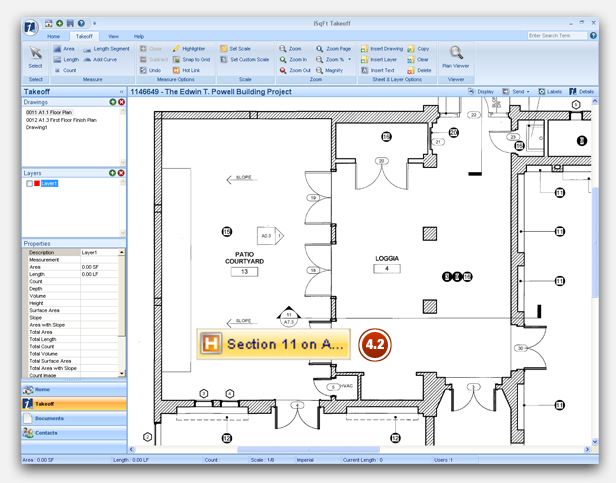Enable the Highlighter tool
Viewport: 616px width, 483px height.
[x=189, y=49]
